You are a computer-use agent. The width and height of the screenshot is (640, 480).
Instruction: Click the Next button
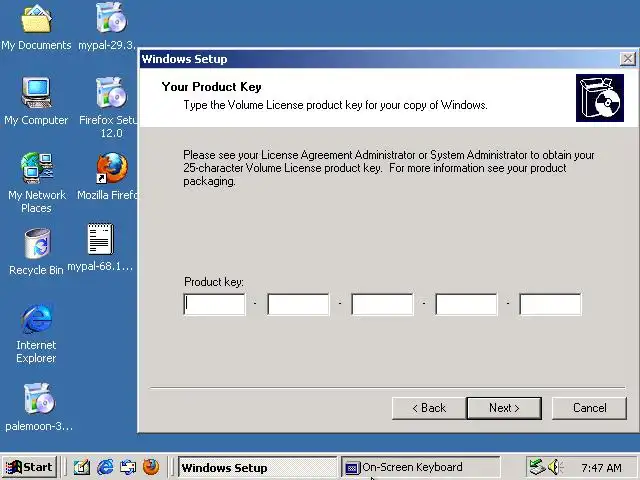click(x=504, y=408)
